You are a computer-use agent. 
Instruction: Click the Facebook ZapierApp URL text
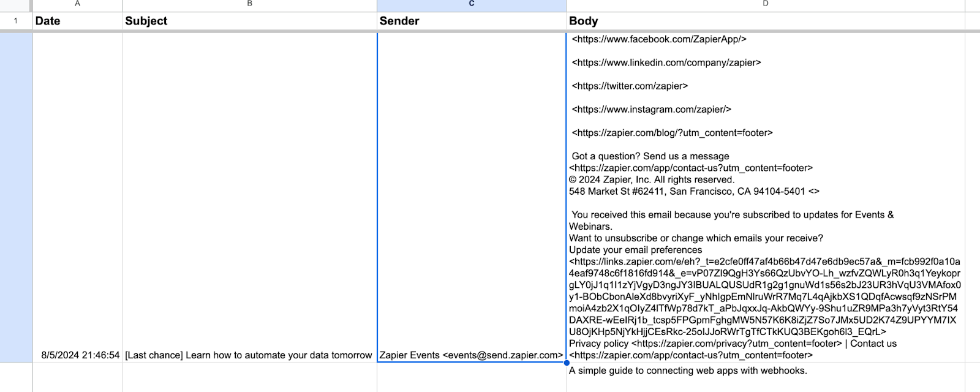(x=659, y=39)
